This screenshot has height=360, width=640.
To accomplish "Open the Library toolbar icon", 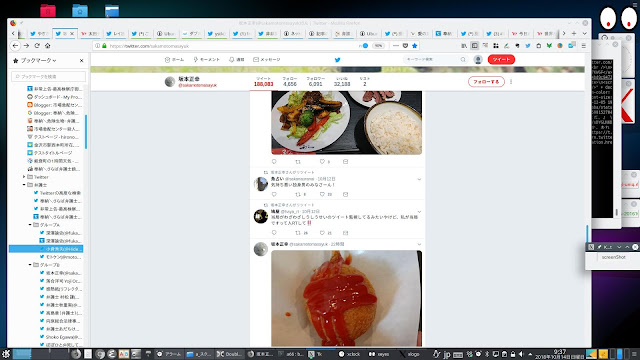I will (x=464, y=46).
